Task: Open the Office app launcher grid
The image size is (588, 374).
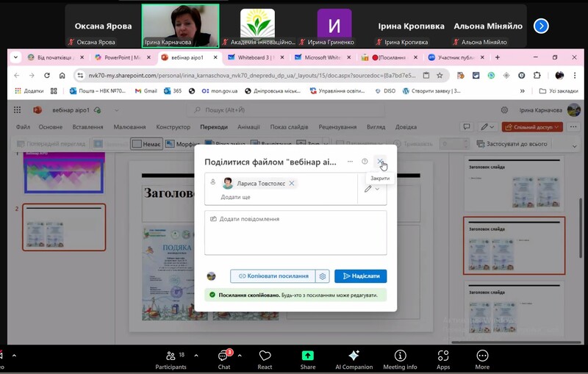Action: [x=17, y=109]
